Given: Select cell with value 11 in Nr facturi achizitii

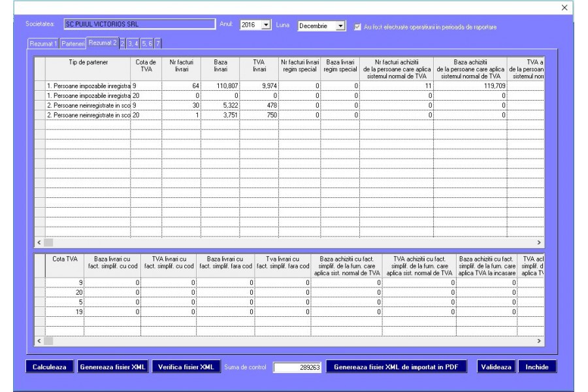Looking at the screenshot, I should pos(397,86).
